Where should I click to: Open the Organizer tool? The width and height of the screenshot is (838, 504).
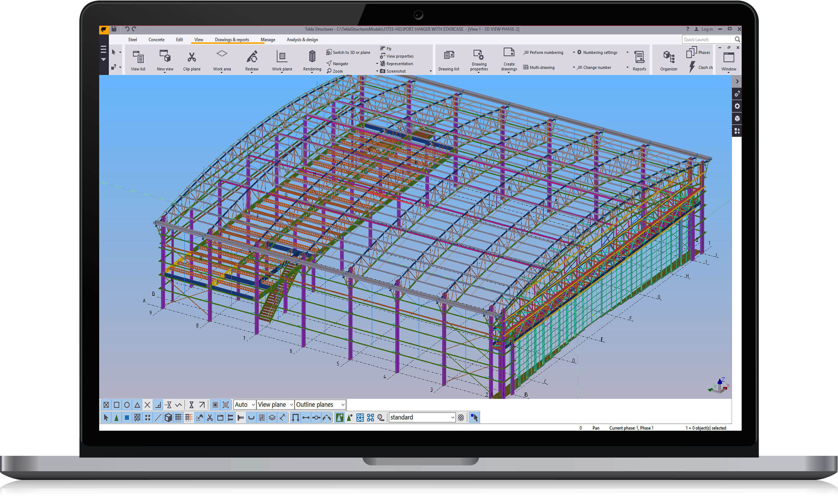(x=668, y=57)
